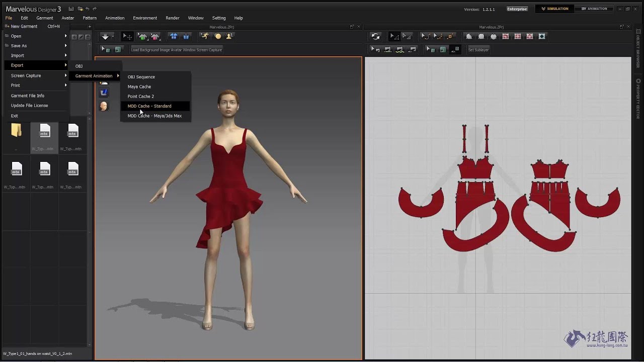
Task: Select the edit curve point tool
Action: pyautogui.click(x=438, y=36)
